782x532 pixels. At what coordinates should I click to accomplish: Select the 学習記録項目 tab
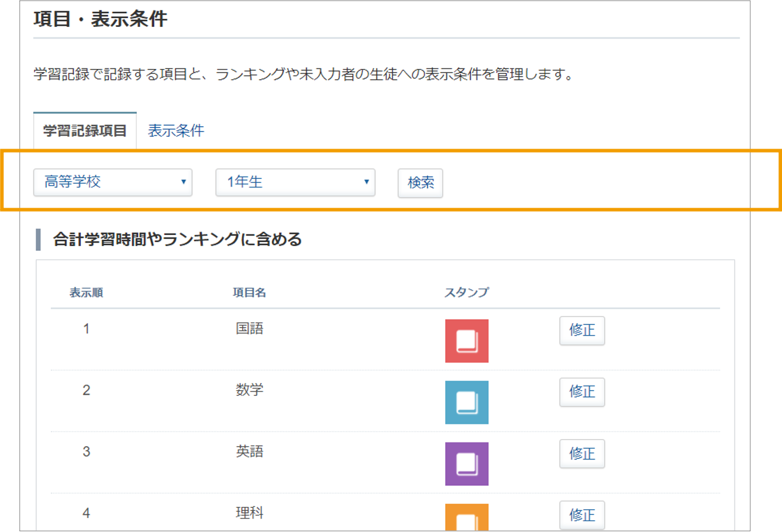(x=85, y=130)
